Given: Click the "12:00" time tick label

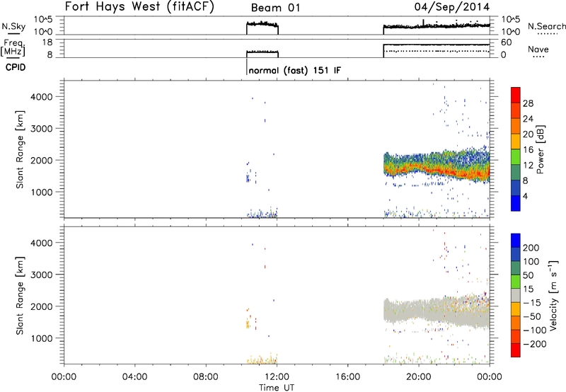Looking at the screenshot, I should (277, 377).
